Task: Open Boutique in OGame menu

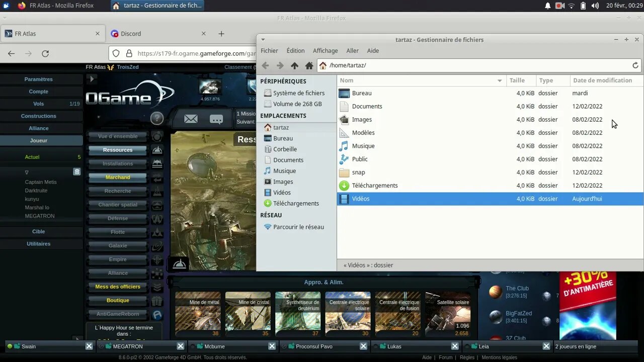Action: tap(118, 300)
